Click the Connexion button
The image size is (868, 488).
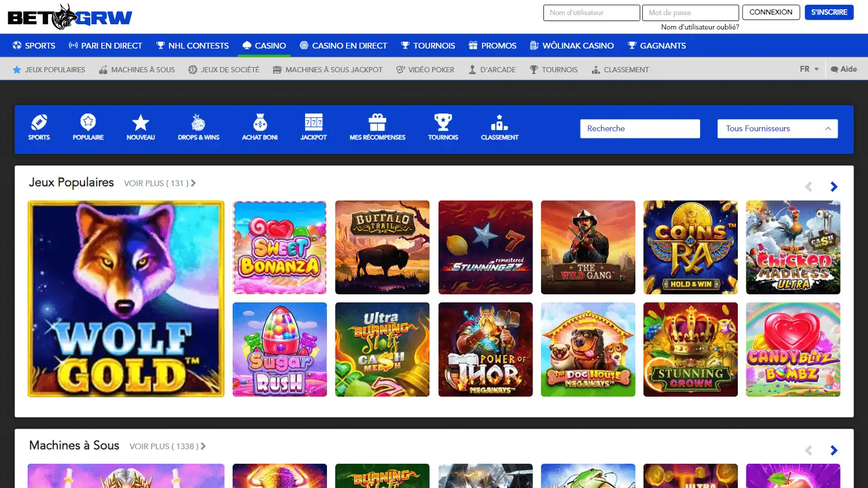point(771,12)
